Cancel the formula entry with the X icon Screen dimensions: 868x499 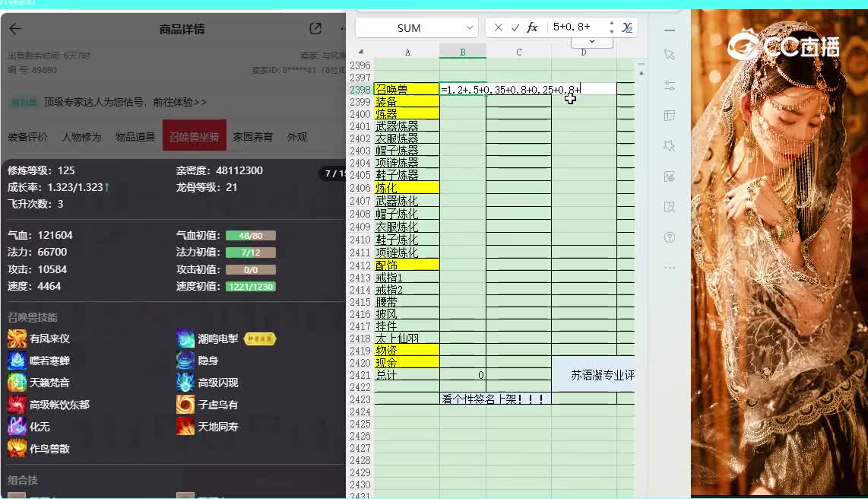coord(498,27)
